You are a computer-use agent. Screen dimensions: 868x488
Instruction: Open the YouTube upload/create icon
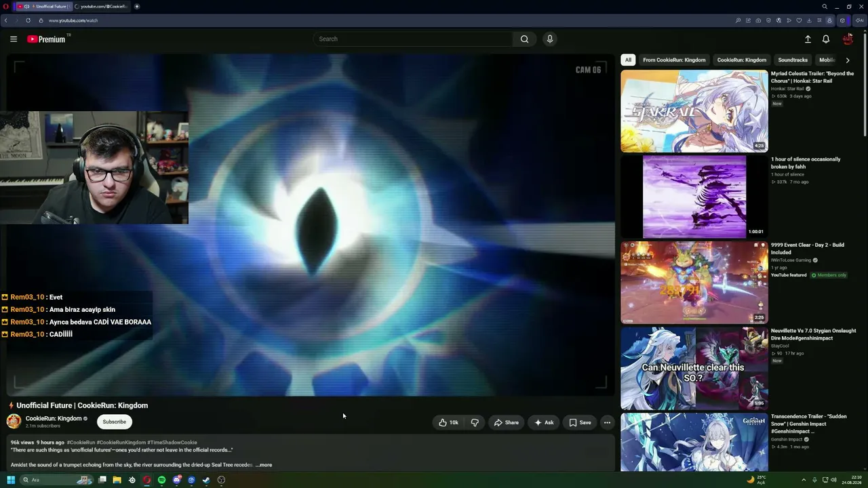coord(808,39)
